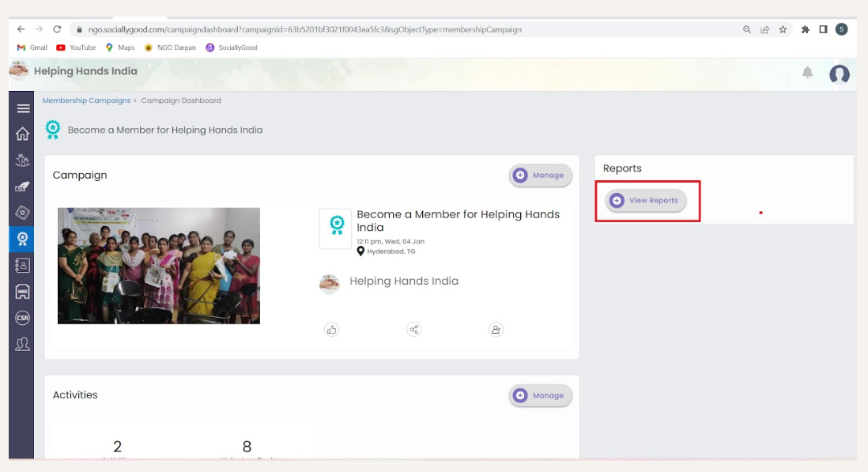
Task: Click the Membership Campaigns breadcrumb link
Action: [86, 100]
